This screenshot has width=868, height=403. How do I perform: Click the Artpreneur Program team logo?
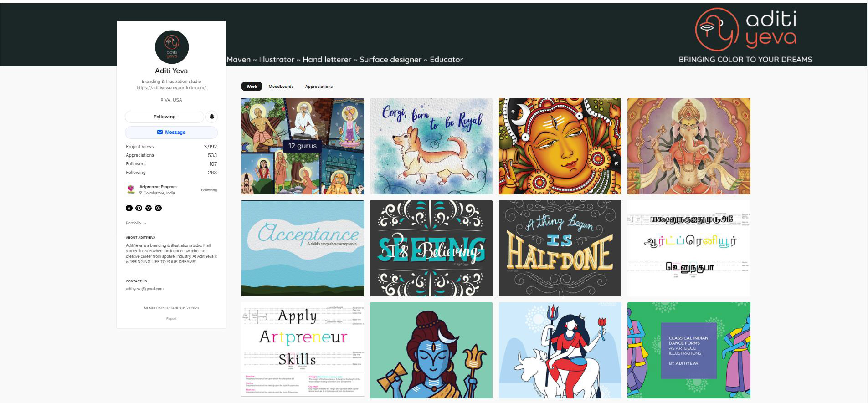pos(131,189)
